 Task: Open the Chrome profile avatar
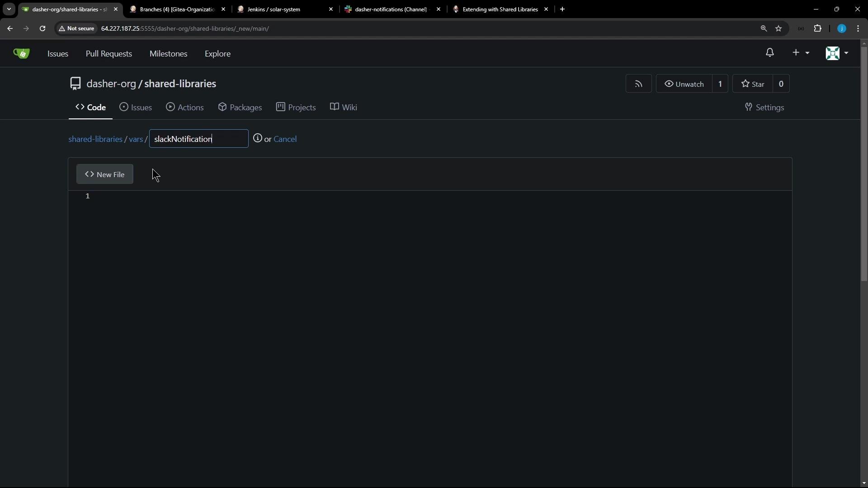[841, 28]
